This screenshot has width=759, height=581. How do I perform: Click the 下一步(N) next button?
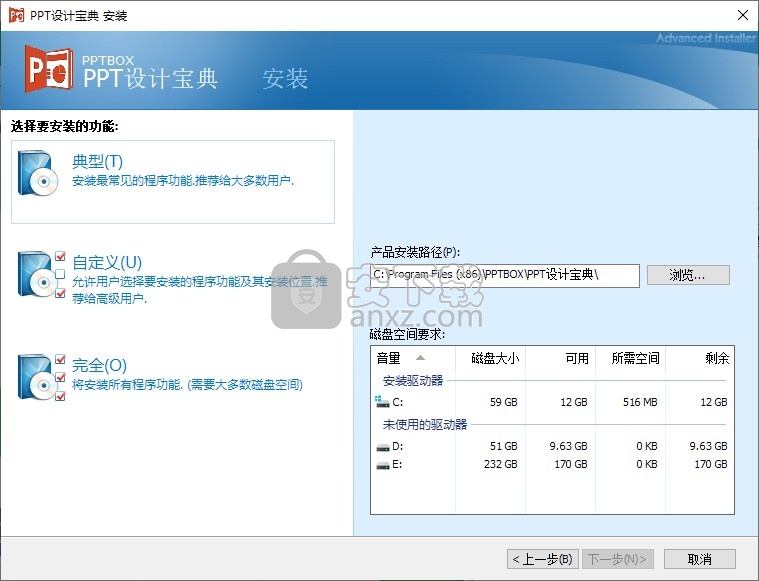tap(618, 559)
